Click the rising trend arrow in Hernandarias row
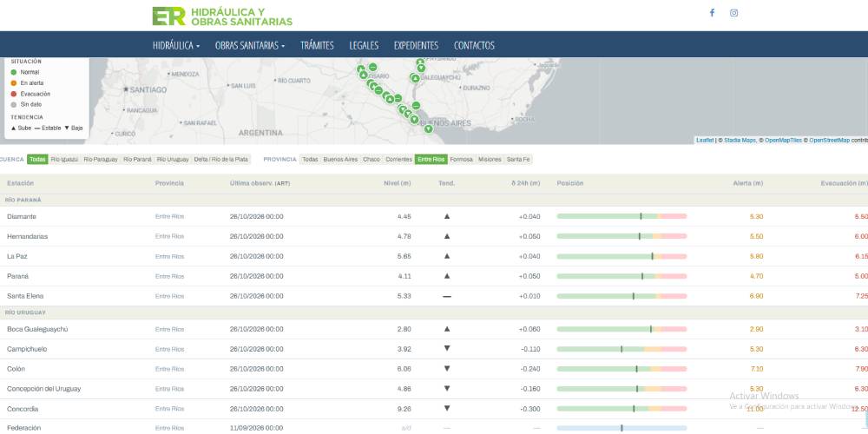Image resolution: width=868 pixels, height=434 pixels. [x=447, y=236]
